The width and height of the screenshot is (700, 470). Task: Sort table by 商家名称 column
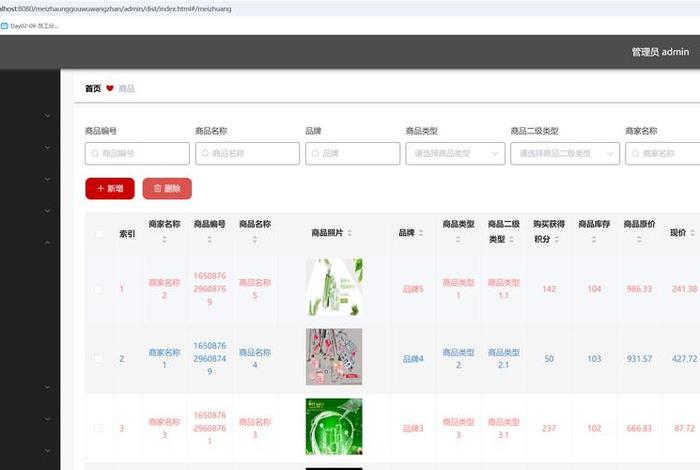point(164,240)
